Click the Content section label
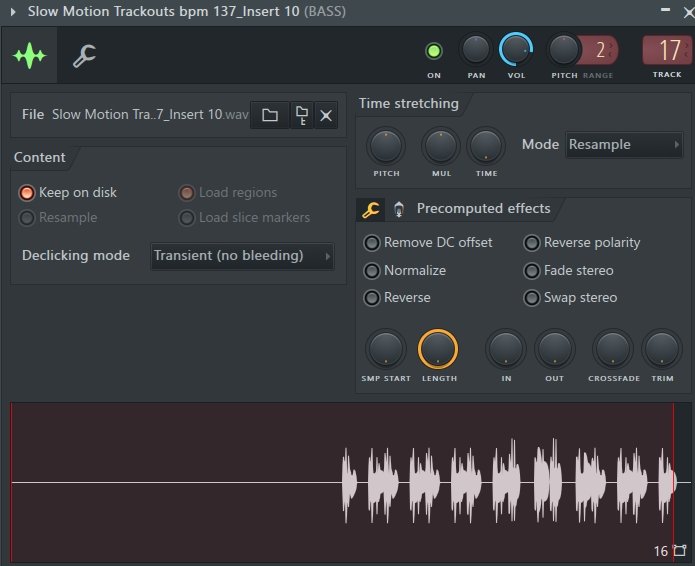The width and height of the screenshot is (695, 566). pos(39,157)
